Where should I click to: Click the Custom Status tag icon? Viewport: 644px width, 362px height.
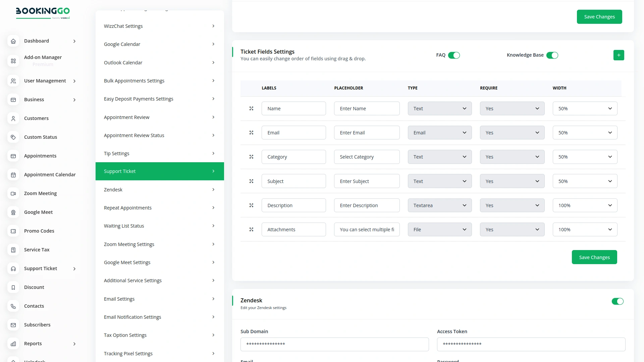pyautogui.click(x=13, y=137)
